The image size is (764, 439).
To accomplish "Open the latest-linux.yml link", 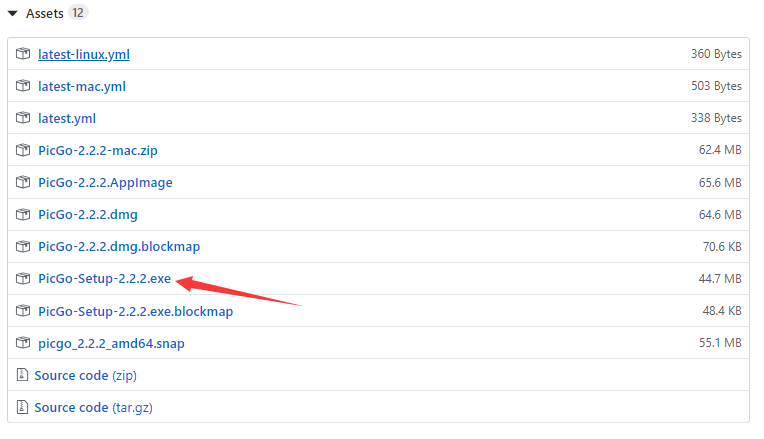I will tap(84, 54).
